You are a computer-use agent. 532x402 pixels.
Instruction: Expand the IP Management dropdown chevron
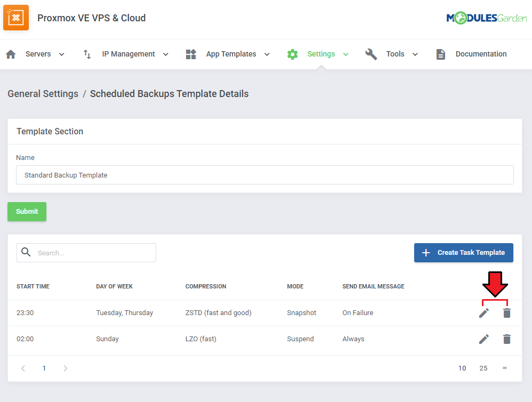point(166,54)
